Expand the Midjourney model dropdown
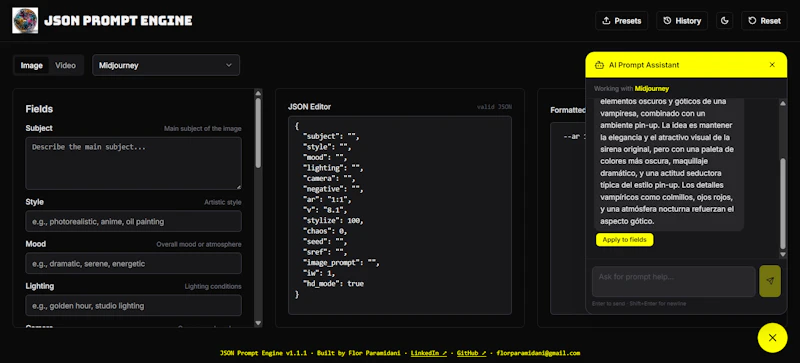Image resolution: width=800 pixels, height=363 pixels. tap(166, 65)
